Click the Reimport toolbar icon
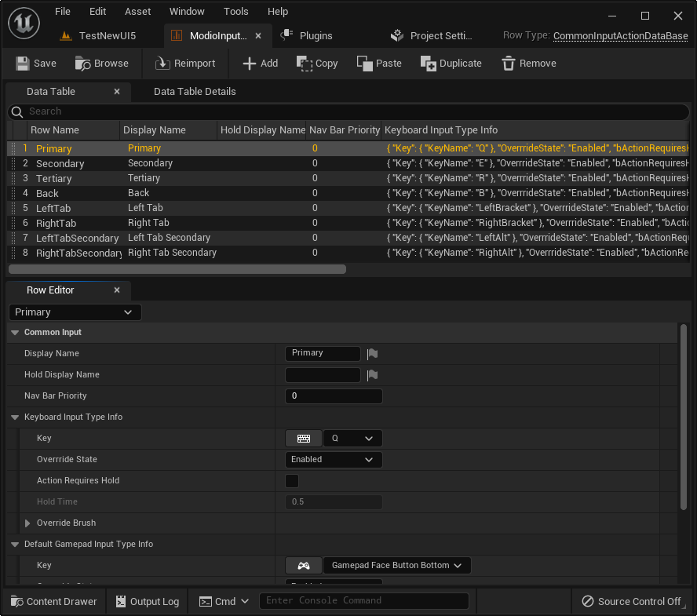Screen dimensions: 697x616 [x=162, y=64]
